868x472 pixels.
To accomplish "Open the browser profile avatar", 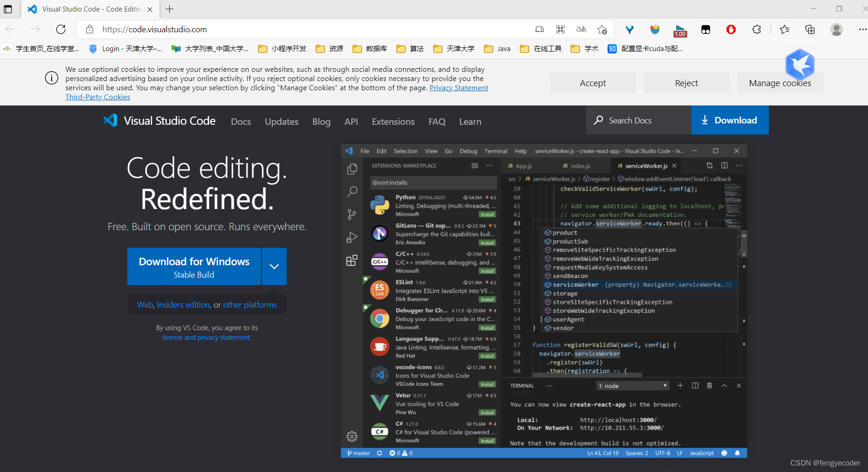I will tap(837, 29).
